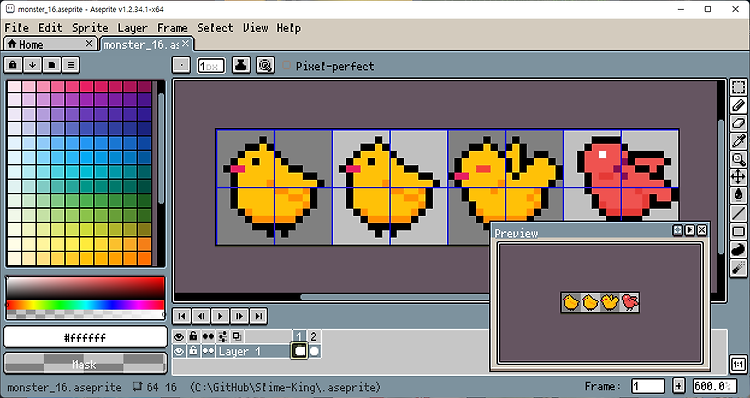Play the animation
This screenshot has height=398, width=750.
point(220,316)
